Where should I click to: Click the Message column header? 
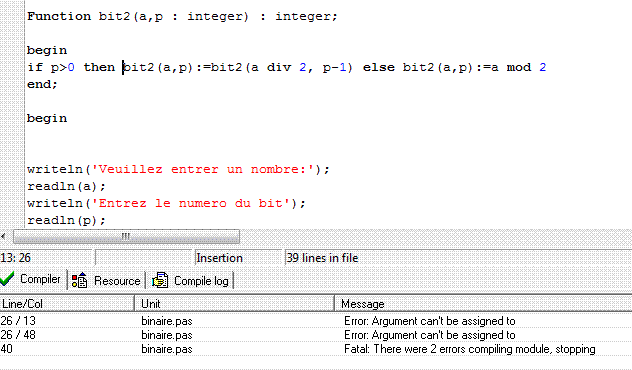pyautogui.click(x=483, y=303)
